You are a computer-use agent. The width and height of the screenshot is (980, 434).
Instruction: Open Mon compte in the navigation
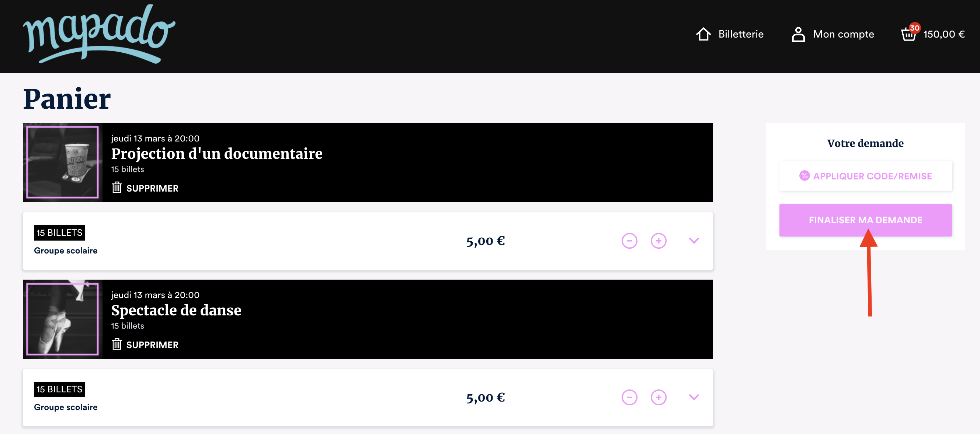pyautogui.click(x=843, y=34)
